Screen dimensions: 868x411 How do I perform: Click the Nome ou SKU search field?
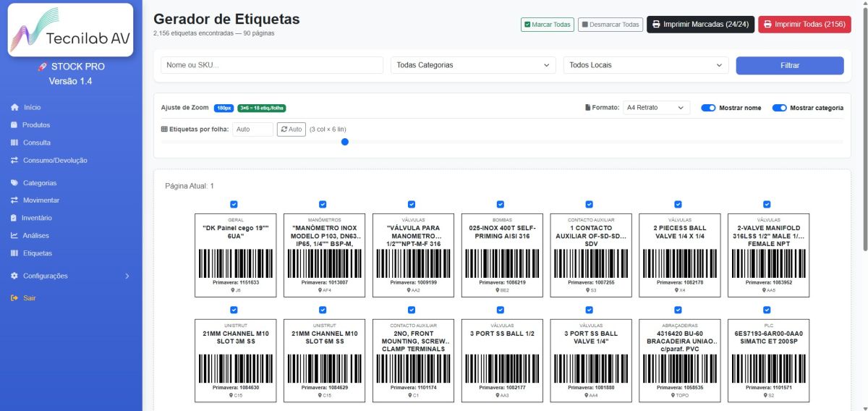point(272,65)
